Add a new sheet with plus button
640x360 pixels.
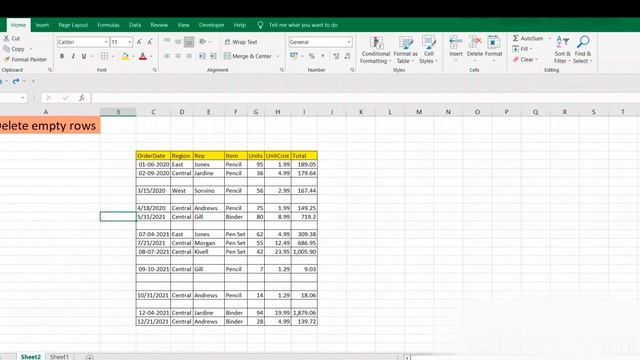(89, 357)
